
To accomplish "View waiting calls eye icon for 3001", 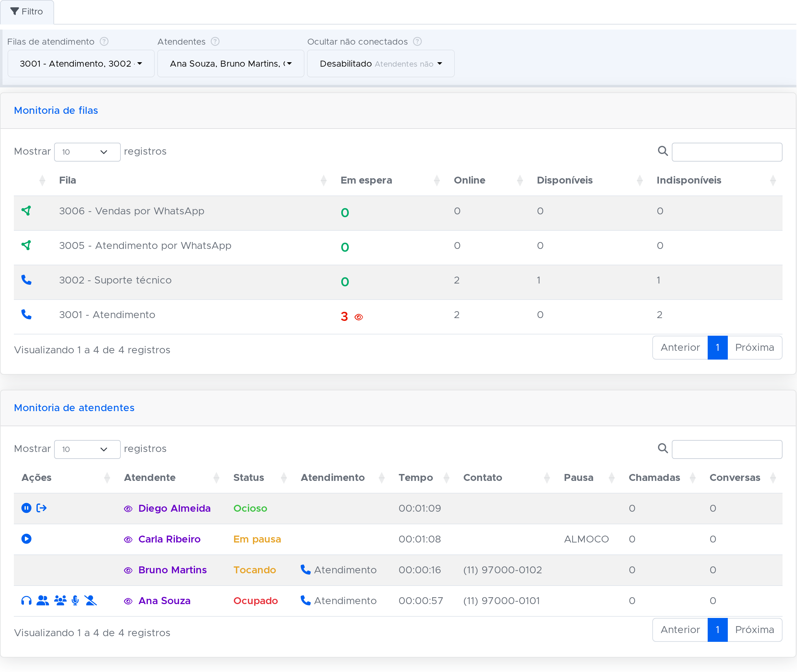I will 359,317.
